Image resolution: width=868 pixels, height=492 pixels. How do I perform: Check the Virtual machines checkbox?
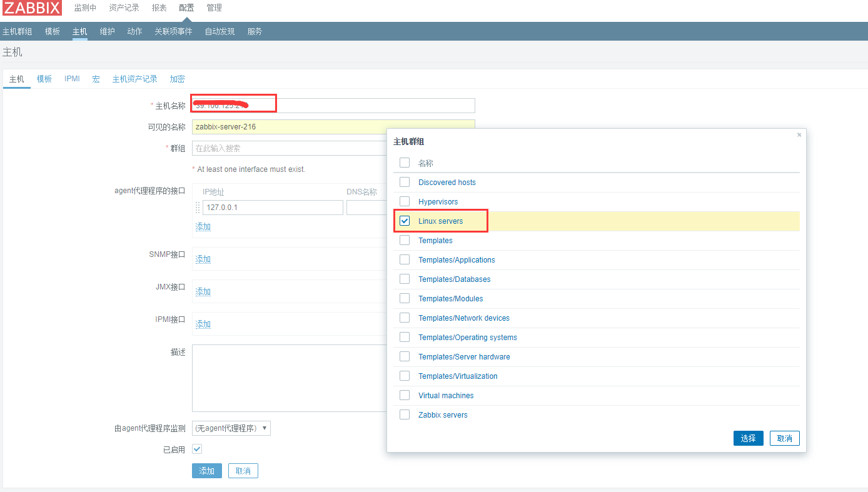coord(405,395)
